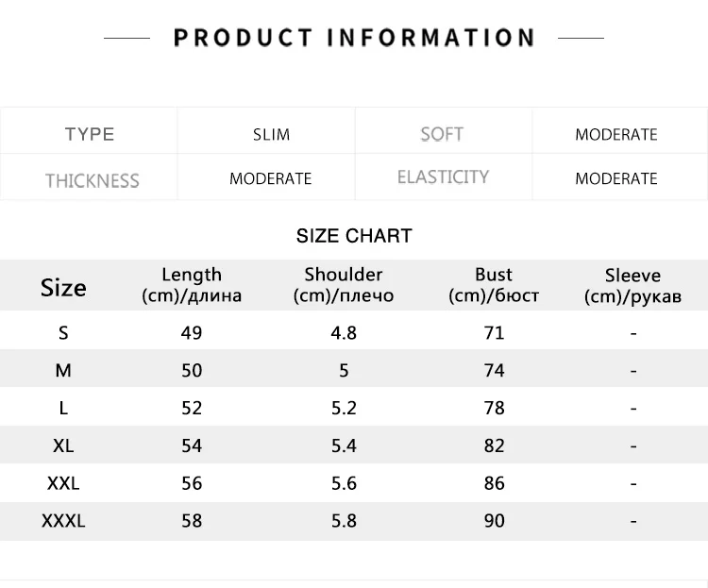708x588 pixels.
Task: Select the ELASTICITY label cell
Action: [x=443, y=177]
